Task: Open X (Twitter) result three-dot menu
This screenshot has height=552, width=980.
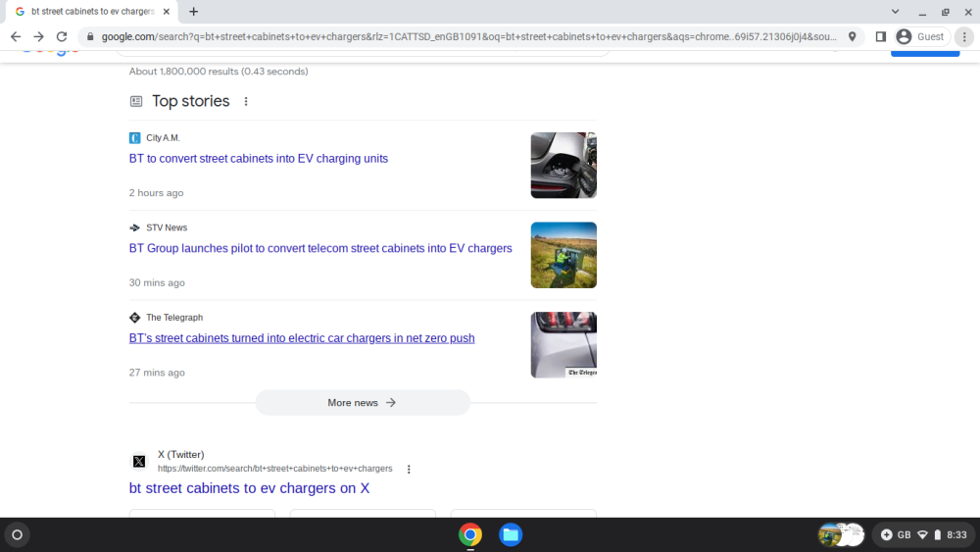Action: coord(409,469)
